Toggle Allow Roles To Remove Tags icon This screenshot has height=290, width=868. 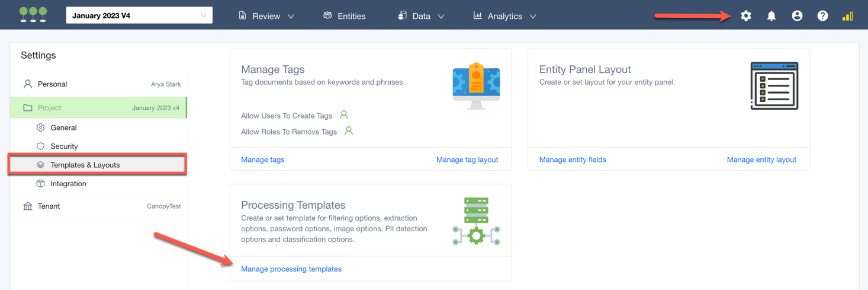[x=349, y=131]
